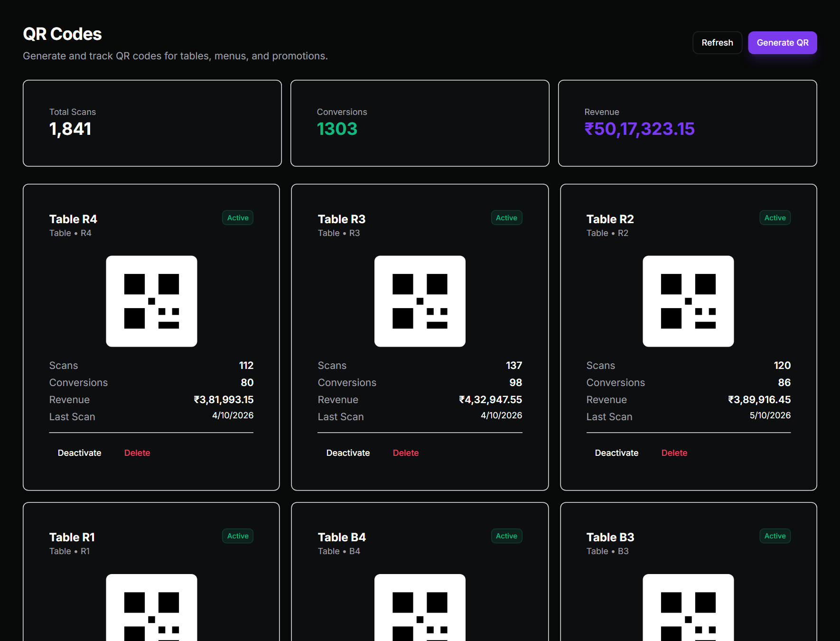Open the Table R4 QR code image
The width and height of the screenshot is (840, 641).
[x=151, y=301]
